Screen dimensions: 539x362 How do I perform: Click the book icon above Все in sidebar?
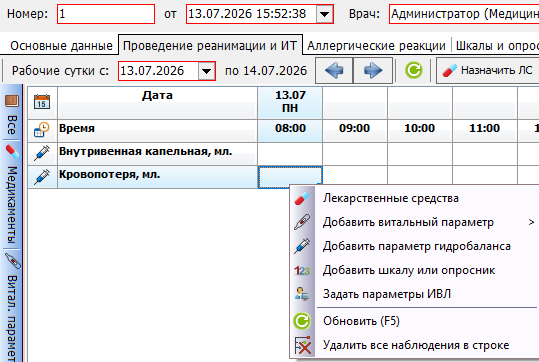click(x=12, y=101)
